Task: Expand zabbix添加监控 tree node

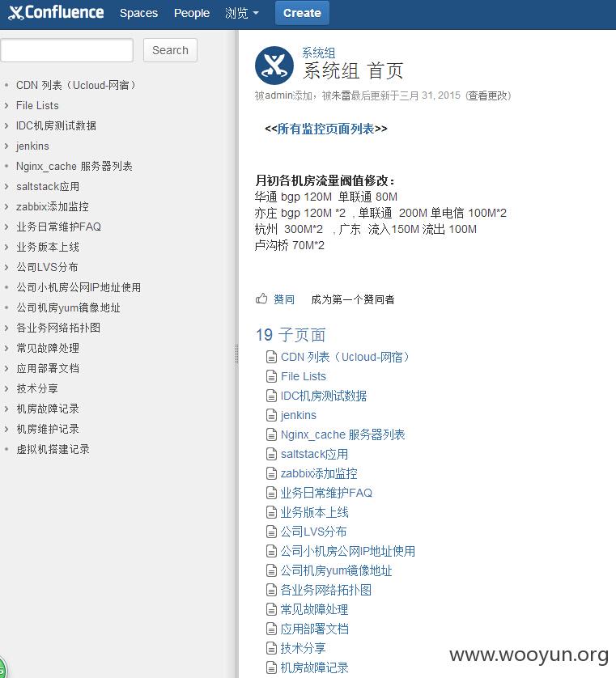Action: [6, 206]
